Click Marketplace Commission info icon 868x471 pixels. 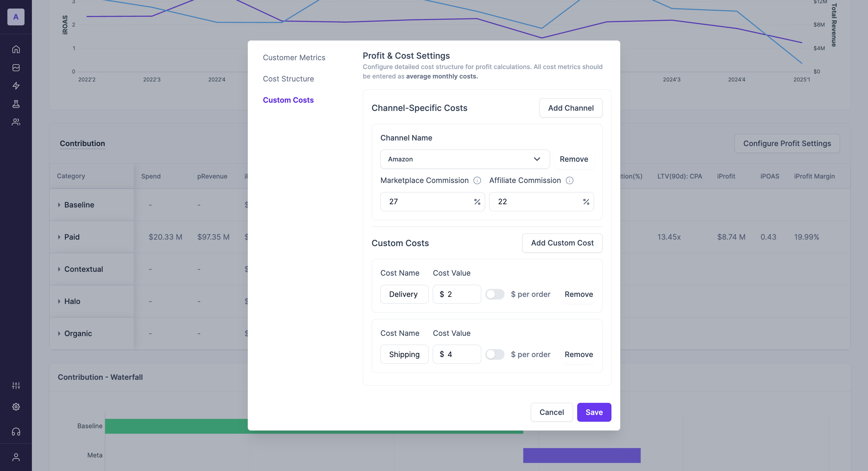pyautogui.click(x=477, y=180)
